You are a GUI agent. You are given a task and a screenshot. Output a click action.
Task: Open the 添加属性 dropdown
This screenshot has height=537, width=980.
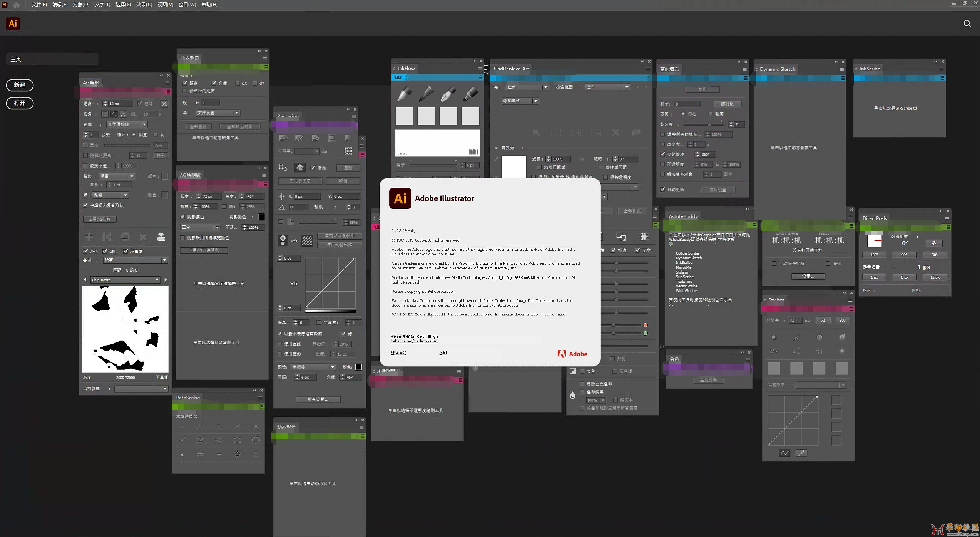(520, 101)
